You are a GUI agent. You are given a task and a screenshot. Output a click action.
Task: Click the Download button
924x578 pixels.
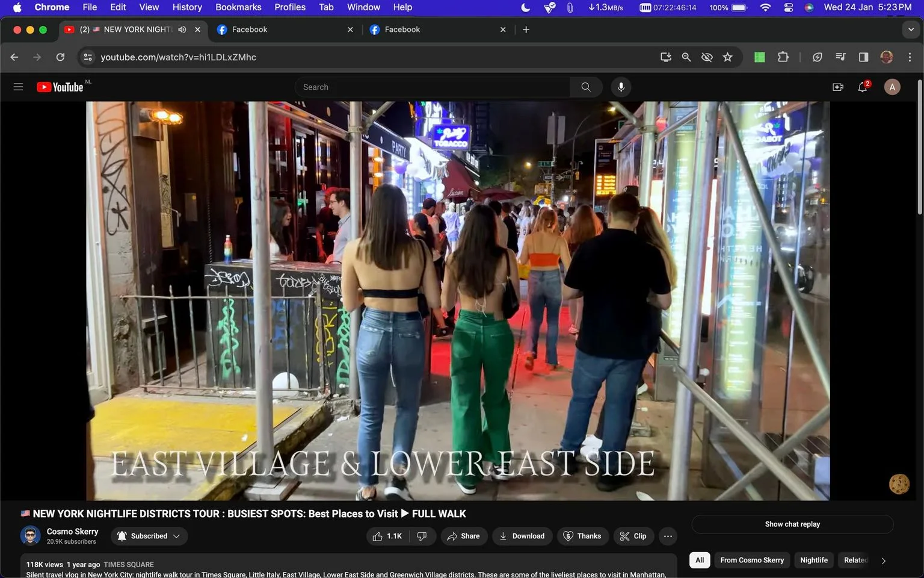coord(522,536)
